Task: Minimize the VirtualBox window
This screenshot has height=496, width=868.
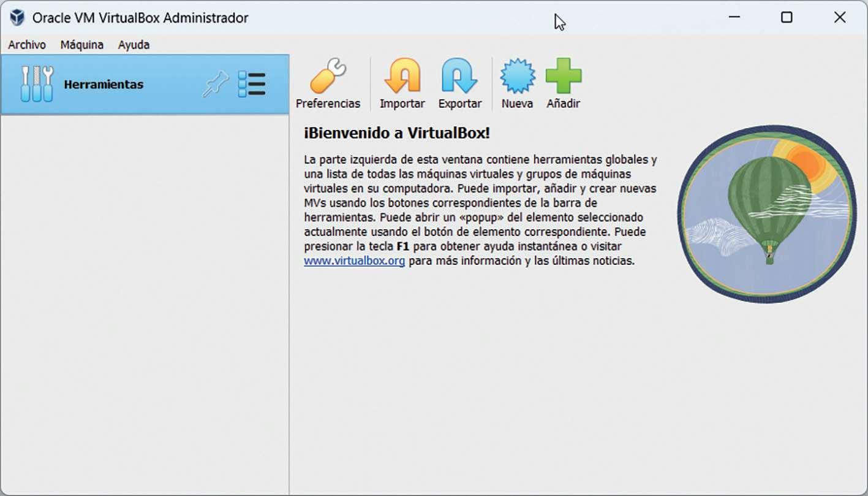Action: [734, 17]
